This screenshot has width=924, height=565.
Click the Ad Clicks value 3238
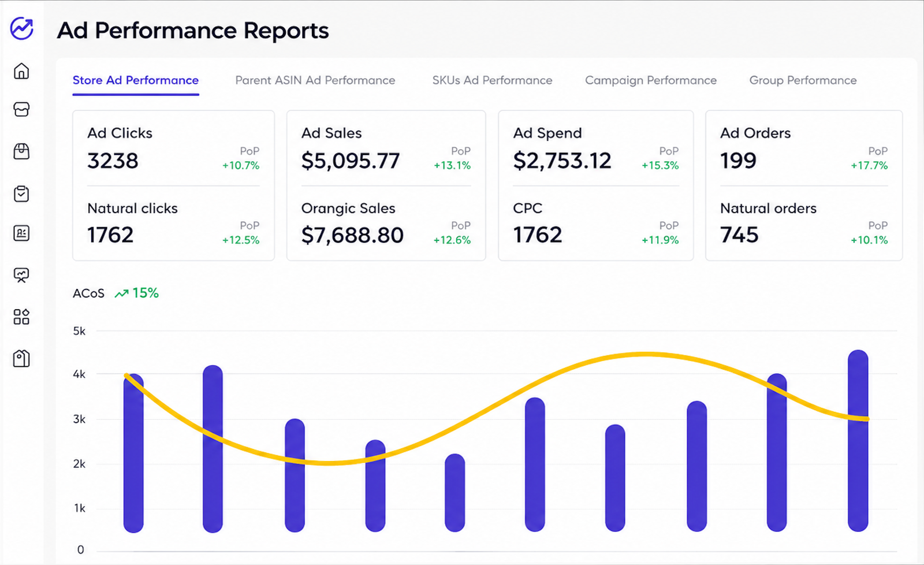[113, 161]
